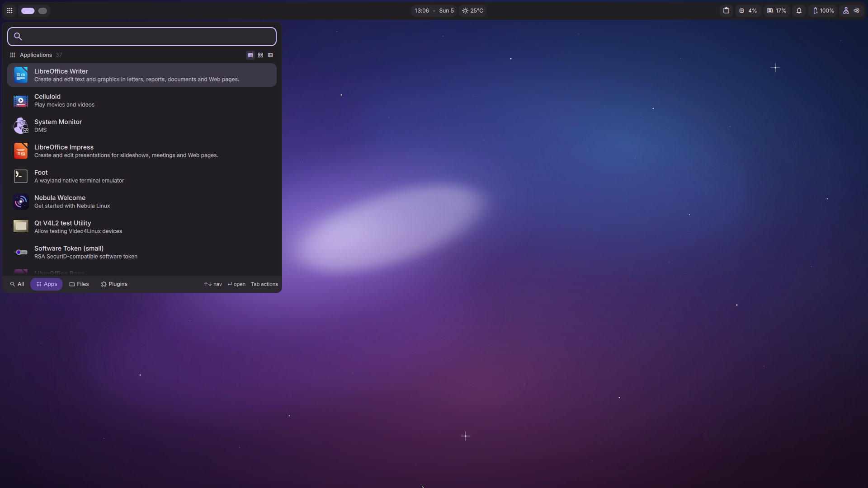This screenshot has height=488, width=868.
Task: Click 'A wayland native terminal emulator' text
Action: pos(79,181)
